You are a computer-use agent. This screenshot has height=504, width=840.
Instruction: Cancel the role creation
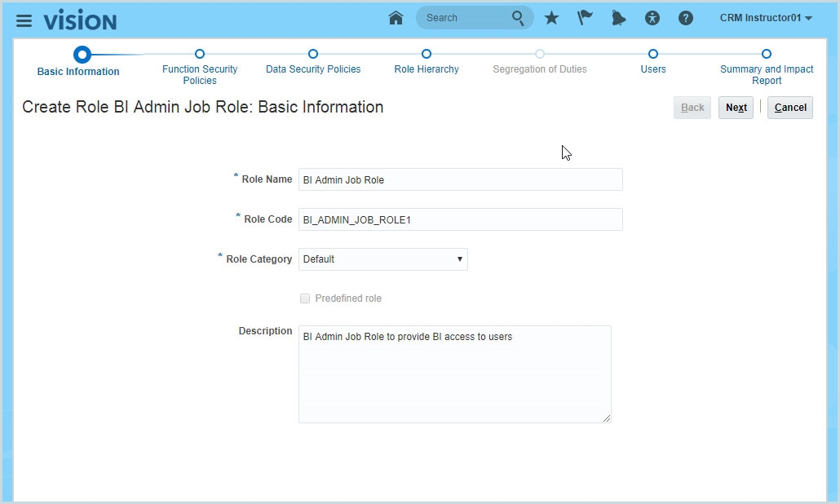pyautogui.click(x=789, y=108)
